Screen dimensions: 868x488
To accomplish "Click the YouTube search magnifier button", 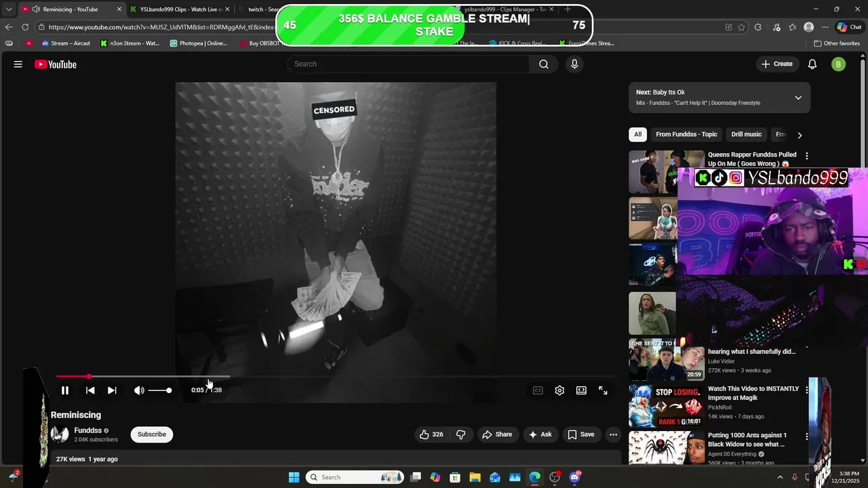I will tap(544, 64).
